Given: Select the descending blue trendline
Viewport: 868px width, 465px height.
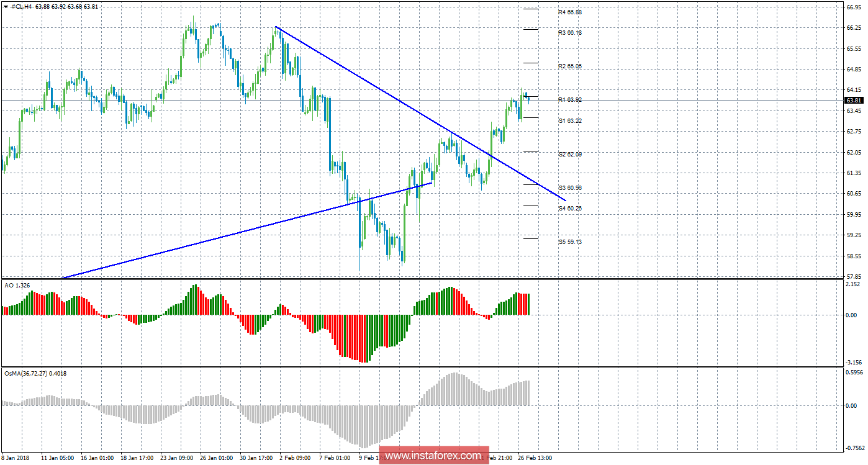Looking at the screenshot, I should 420,113.
